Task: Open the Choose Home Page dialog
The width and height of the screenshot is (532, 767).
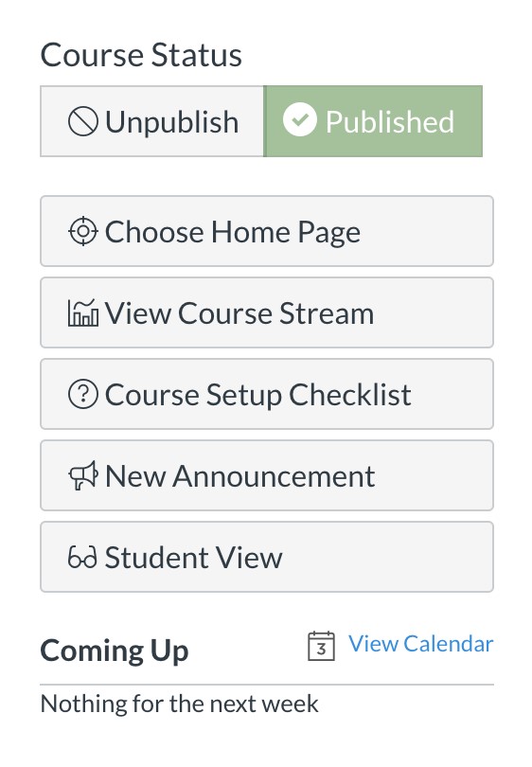Action: [x=267, y=231]
